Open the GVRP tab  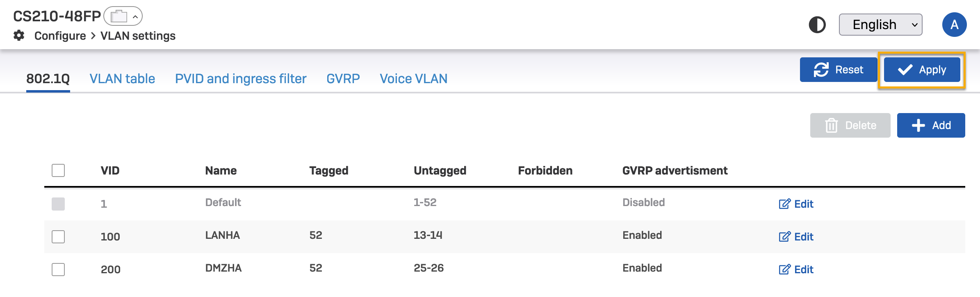point(343,79)
